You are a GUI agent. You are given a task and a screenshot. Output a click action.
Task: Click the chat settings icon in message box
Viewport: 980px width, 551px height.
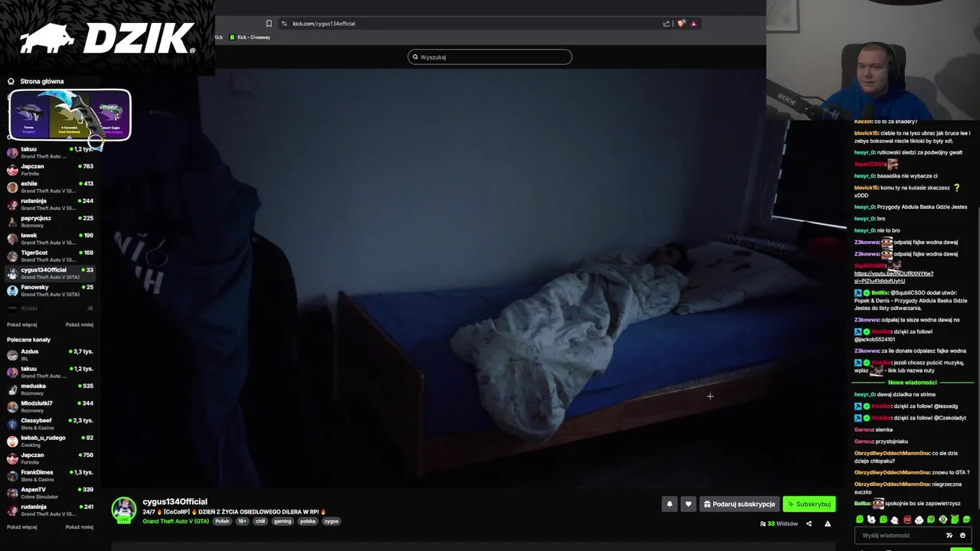coord(949,536)
